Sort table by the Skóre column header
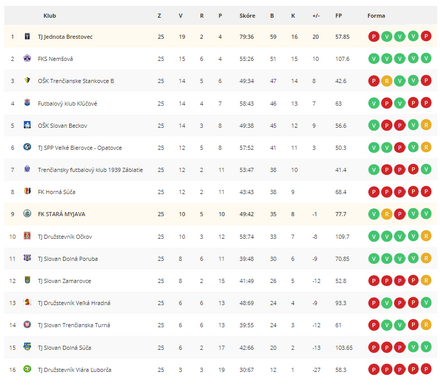440x385 pixels. (247, 16)
